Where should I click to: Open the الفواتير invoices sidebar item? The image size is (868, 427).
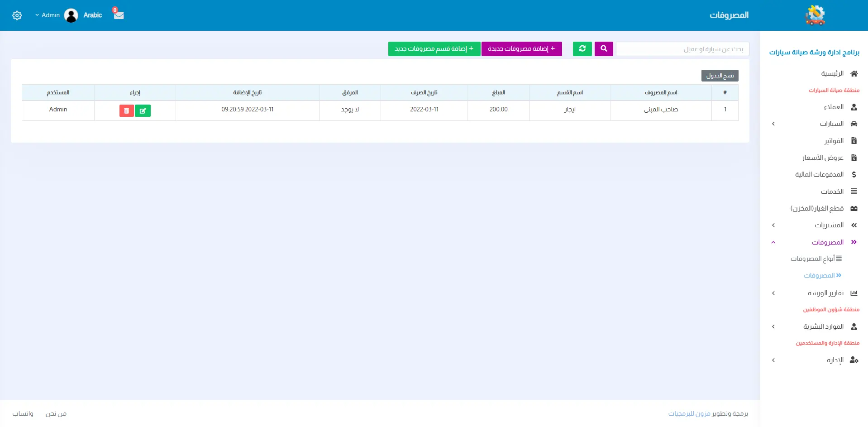coord(834,141)
